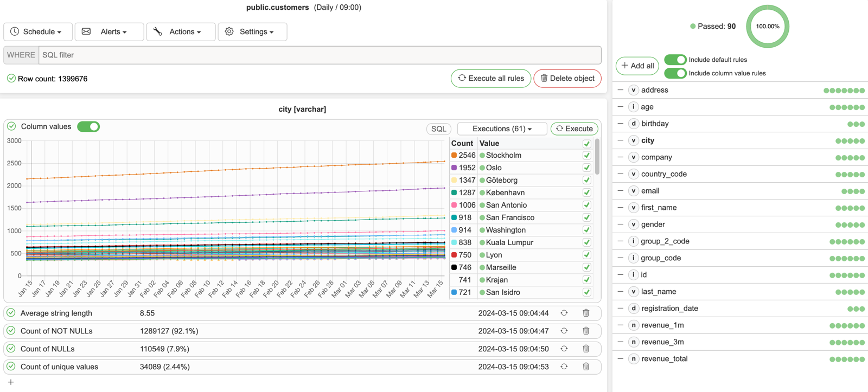Click the type icon next to birthday
This screenshot has height=392, width=868.
(x=633, y=124)
